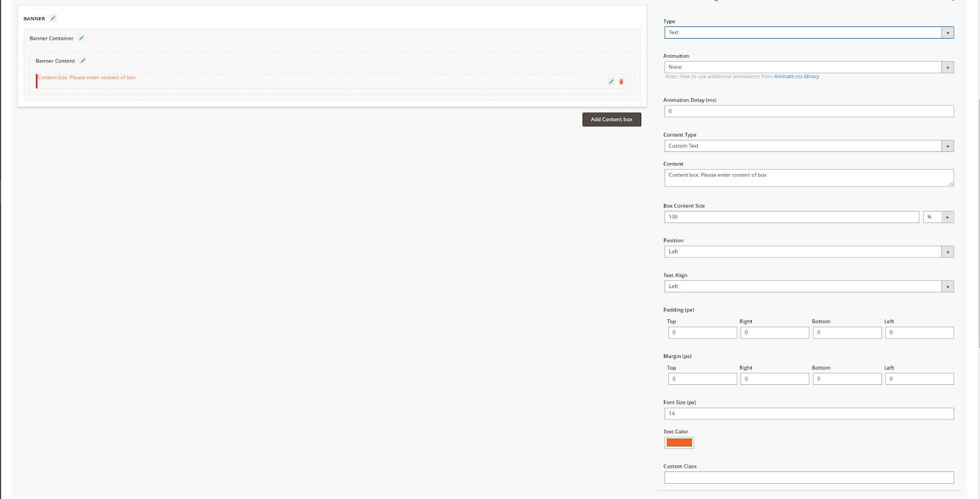
Task: Click the Add Content box button
Action: coord(611,120)
